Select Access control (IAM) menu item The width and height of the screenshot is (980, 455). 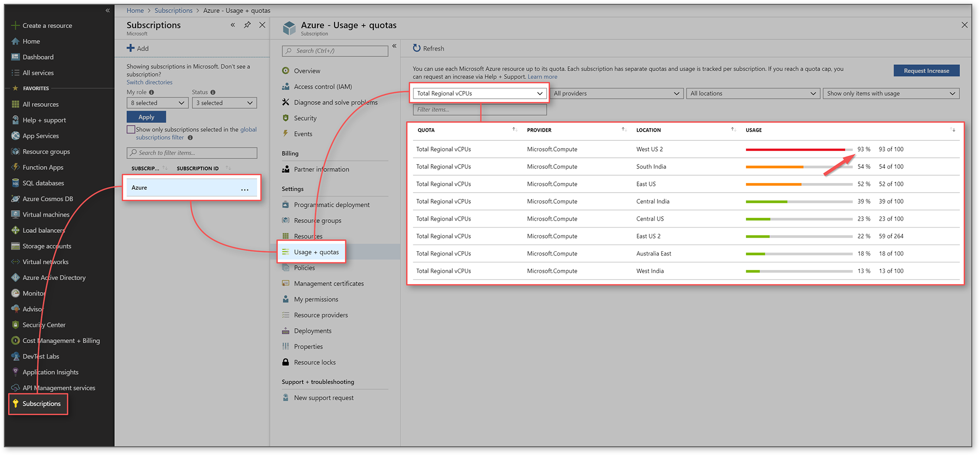coord(322,87)
